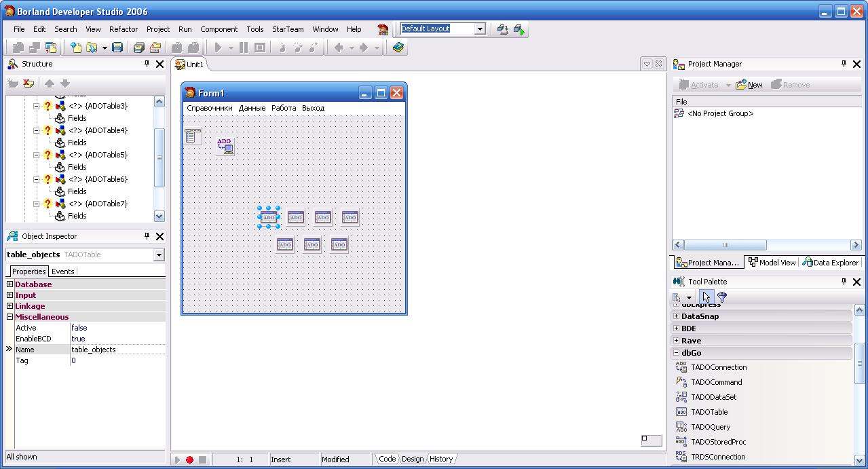Open the Refactor menu
Screen dimensions: 868x469
pyautogui.click(x=124, y=29)
